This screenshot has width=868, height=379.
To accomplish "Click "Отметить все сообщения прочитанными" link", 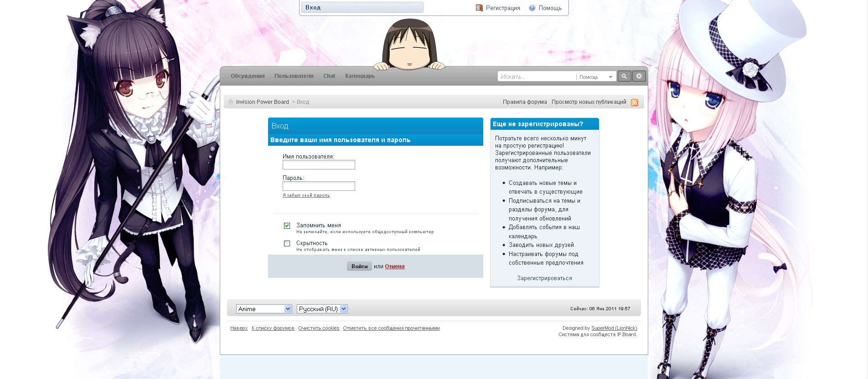I will (x=392, y=328).
